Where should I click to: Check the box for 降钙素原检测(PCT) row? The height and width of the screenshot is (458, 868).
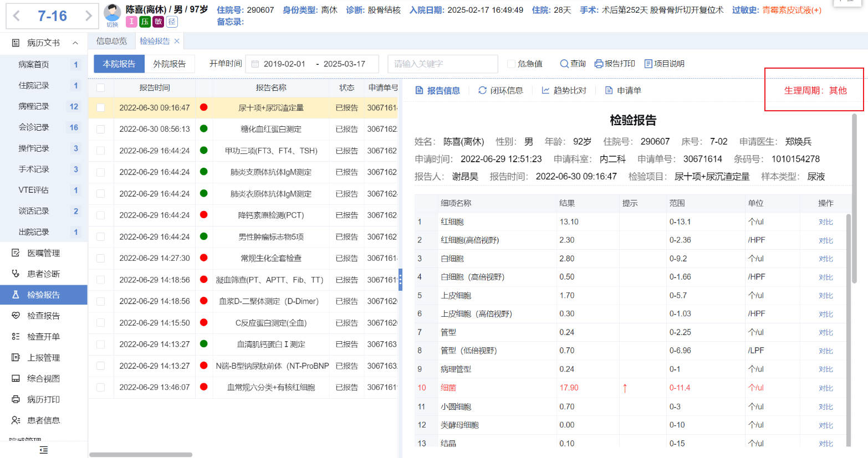coord(100,215)
